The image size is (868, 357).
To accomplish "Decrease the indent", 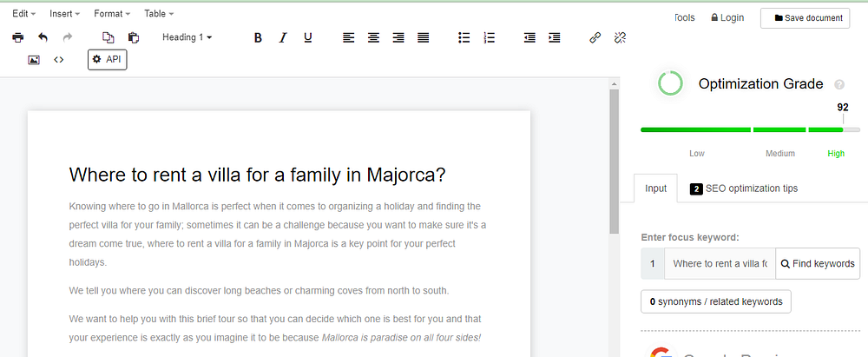I will point(529,37).
